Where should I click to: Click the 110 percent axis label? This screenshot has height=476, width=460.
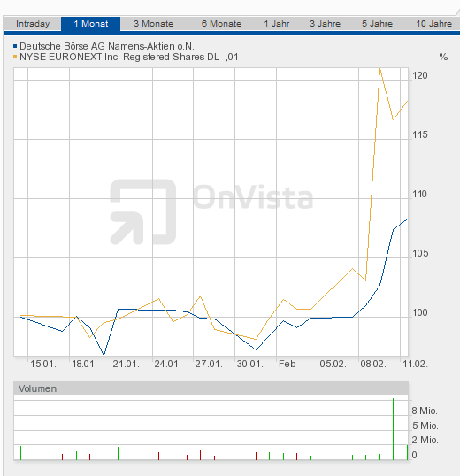pos(420,194)
